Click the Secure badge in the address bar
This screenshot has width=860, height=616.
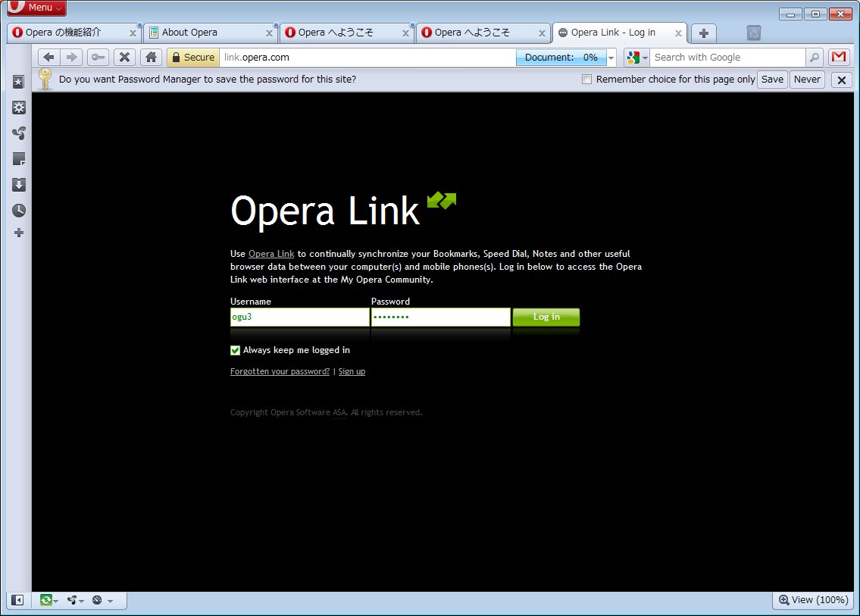click(192, 57)
